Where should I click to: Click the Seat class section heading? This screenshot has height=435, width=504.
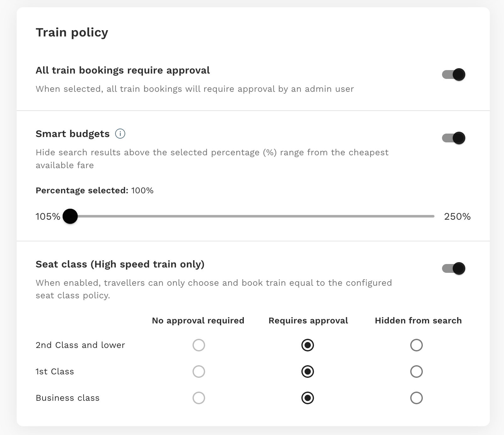[120, 264]
